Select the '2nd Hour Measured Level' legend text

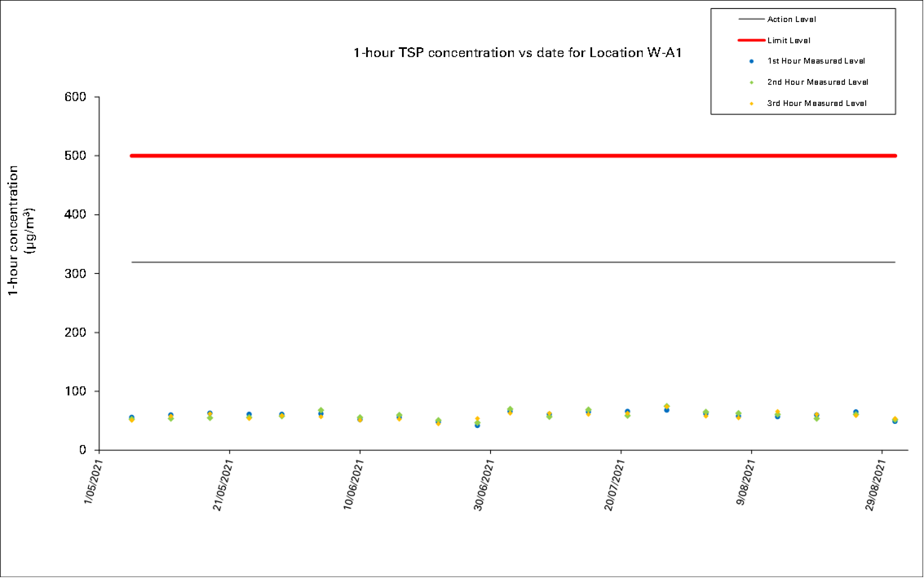(x=817, y=82)
